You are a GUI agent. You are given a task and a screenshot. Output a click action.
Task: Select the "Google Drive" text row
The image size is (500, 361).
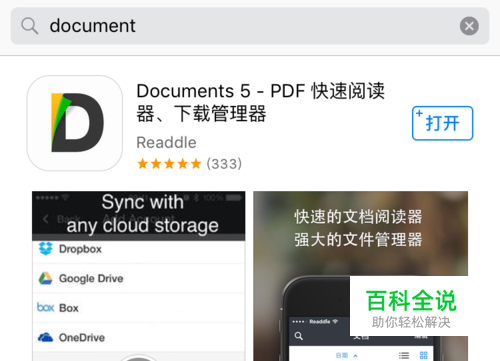coord(139,278)
